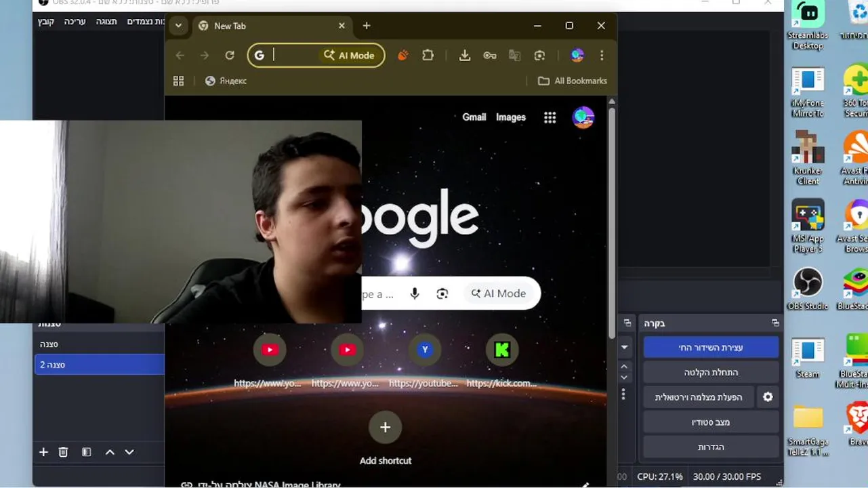Expand Chrome tab search dropdown
The width and height of the screenshot is (868, 488).
[x=178, y=26]
